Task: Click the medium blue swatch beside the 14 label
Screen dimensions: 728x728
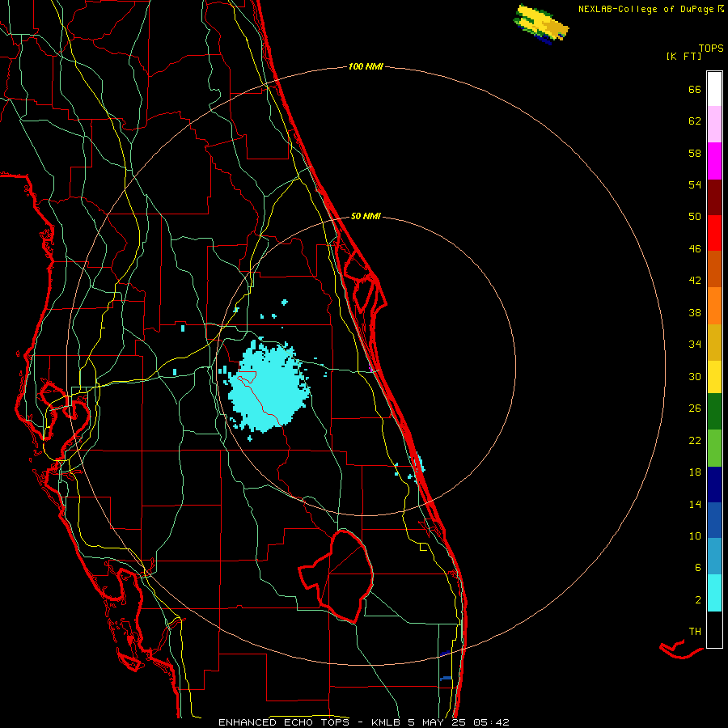Action: point(714,520)
